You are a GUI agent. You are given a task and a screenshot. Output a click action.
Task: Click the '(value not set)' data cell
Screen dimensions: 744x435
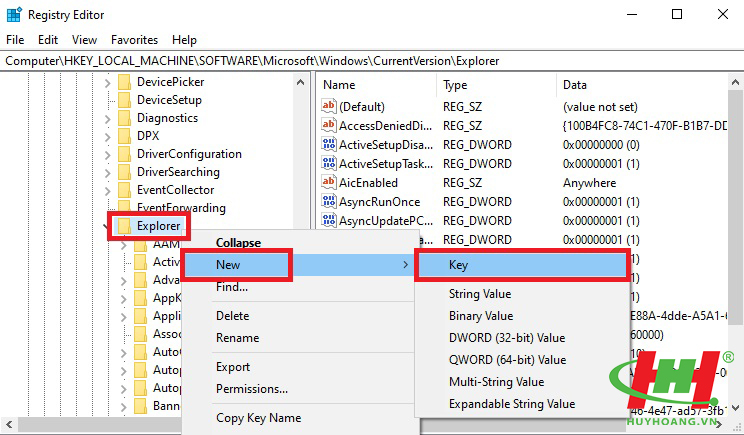pos(600,107)
